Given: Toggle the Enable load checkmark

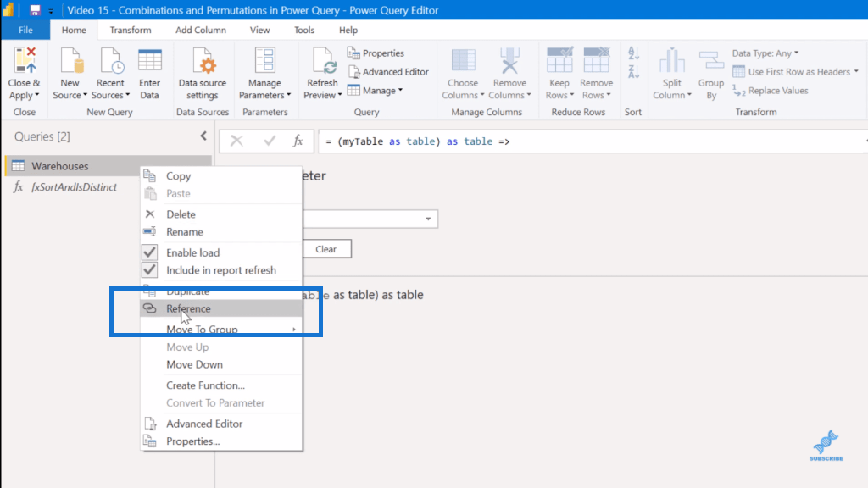Looking at the screenshot, I should tap(149, 252).
